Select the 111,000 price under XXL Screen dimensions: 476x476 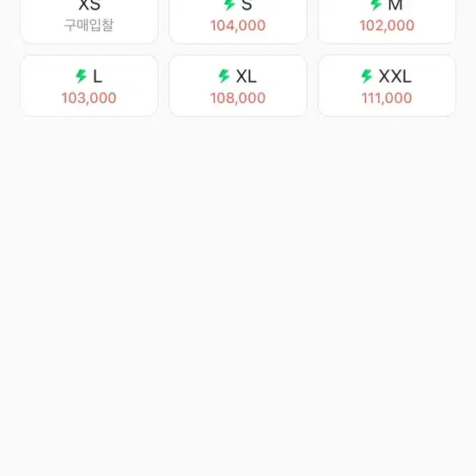[387, 98]
